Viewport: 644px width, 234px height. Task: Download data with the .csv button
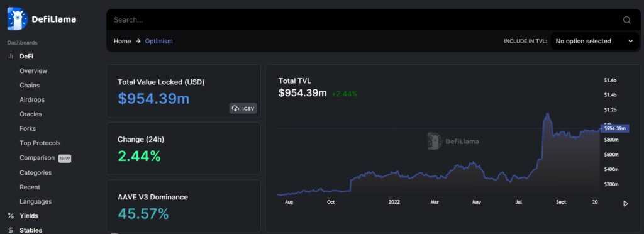243,108
